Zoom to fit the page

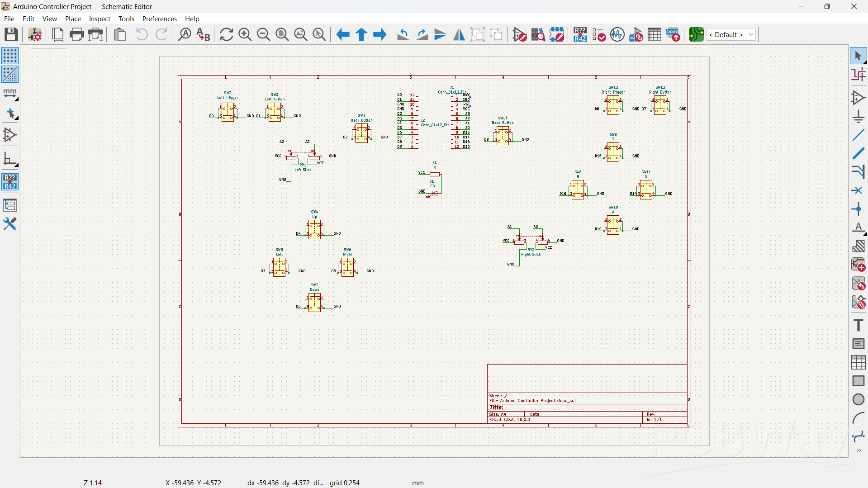(282, 34)
